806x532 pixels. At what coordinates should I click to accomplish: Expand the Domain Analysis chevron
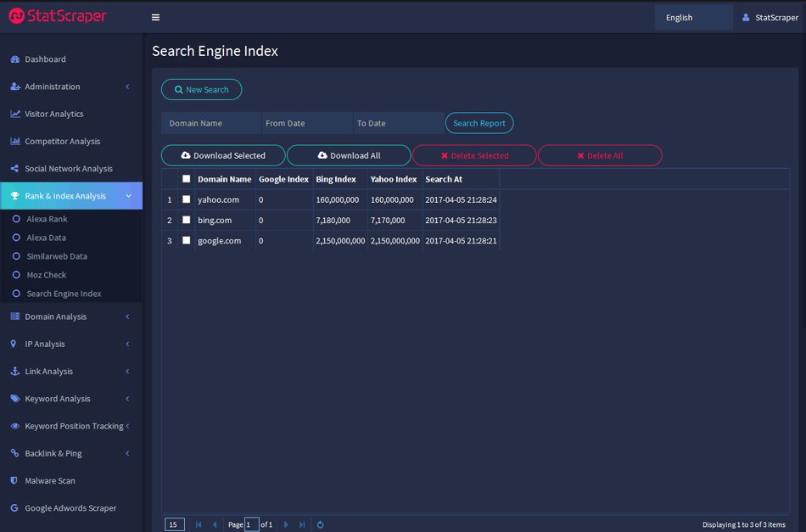click(127, 316)
